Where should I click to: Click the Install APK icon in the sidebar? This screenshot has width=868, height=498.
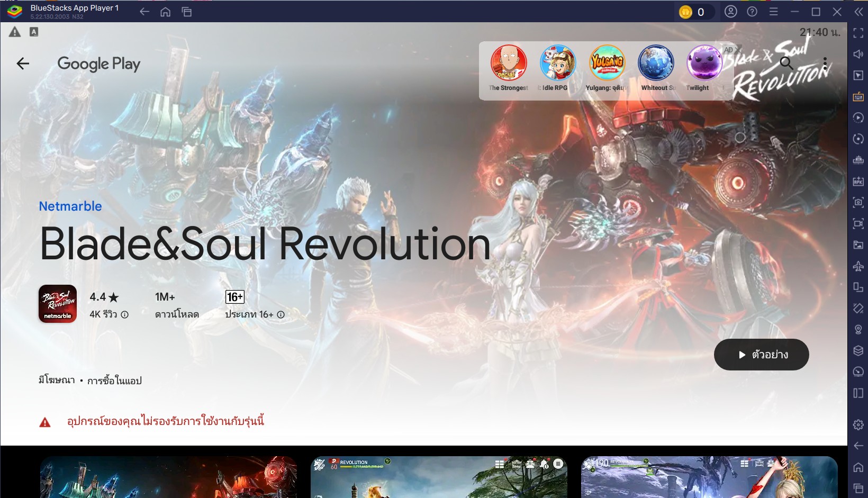click(x=858, y=181)
